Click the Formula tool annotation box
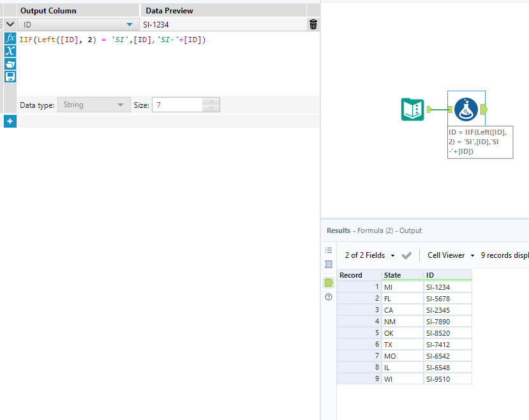 click(x=480, y=142)
